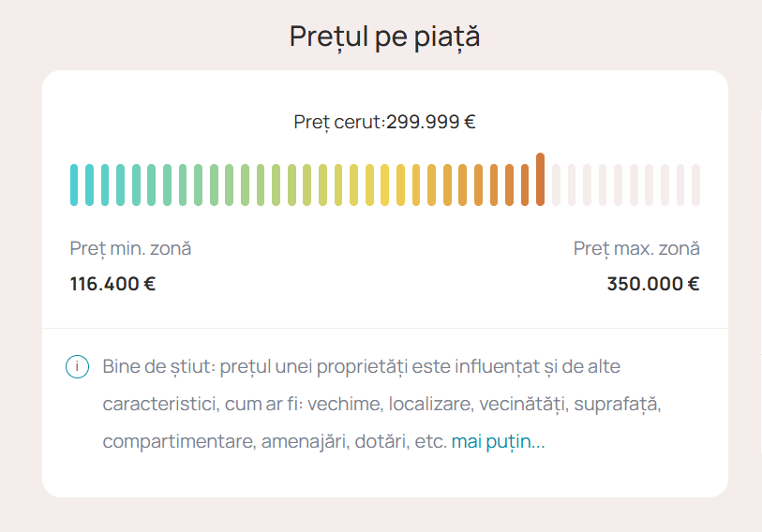Collapse the note via "mai puțin..." link

[498, 442]
